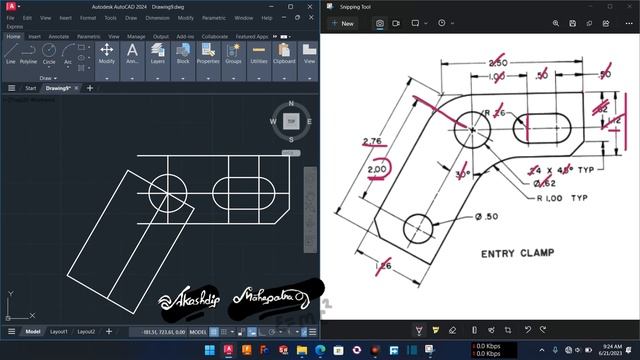Click the Hatch tool icon
640x360 pixels.
[81, 68]
